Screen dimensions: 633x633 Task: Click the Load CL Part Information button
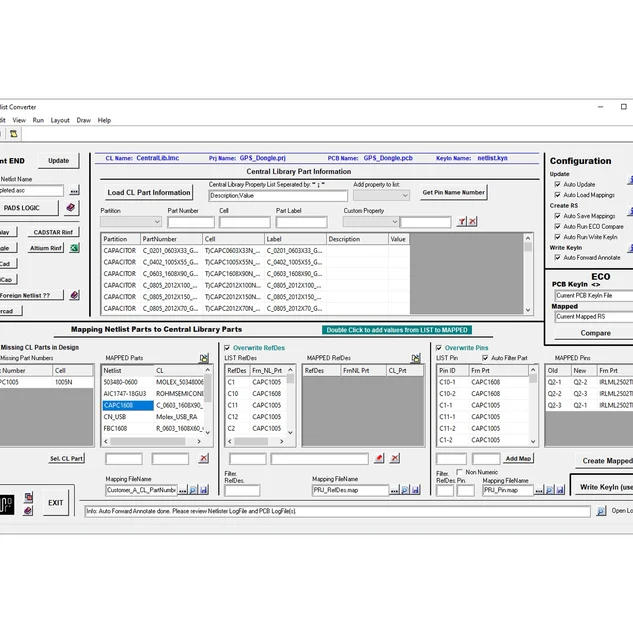(x=149, y=193)
